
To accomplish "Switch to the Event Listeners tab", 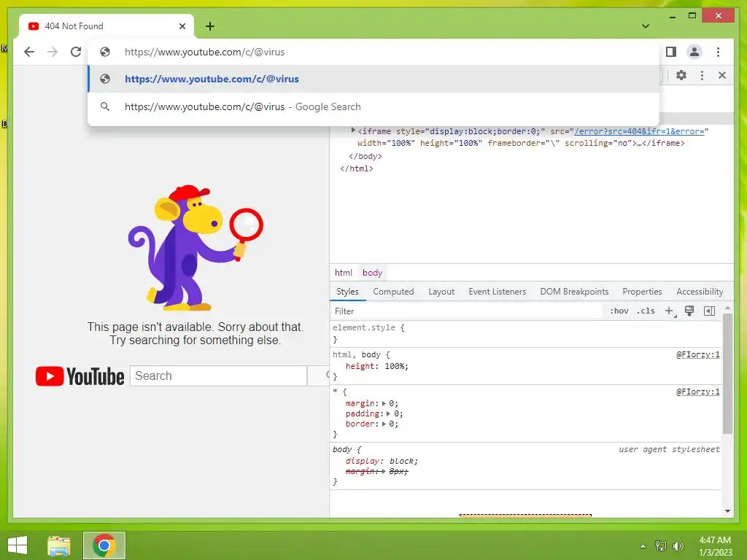I will [x=497, y=292].
